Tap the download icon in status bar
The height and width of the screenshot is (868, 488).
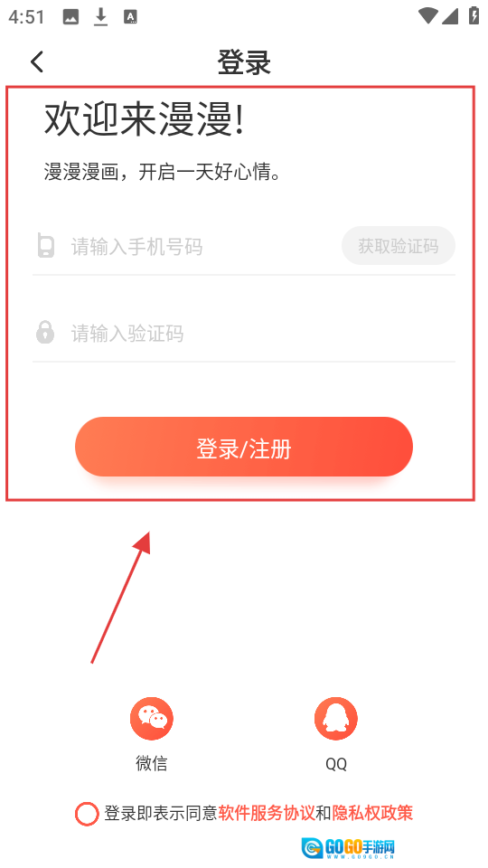(x=100, y=17)
